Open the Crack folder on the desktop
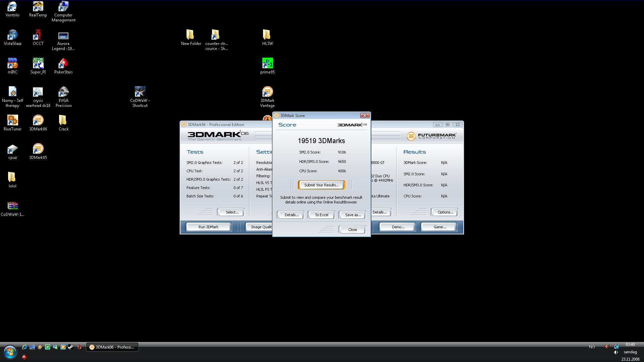 (63, 123)
